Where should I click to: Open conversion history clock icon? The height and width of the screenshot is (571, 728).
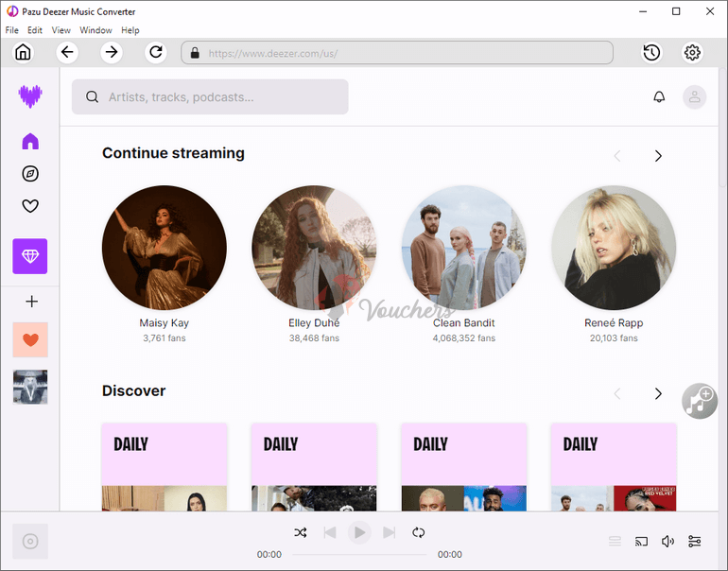pos(651,52)
